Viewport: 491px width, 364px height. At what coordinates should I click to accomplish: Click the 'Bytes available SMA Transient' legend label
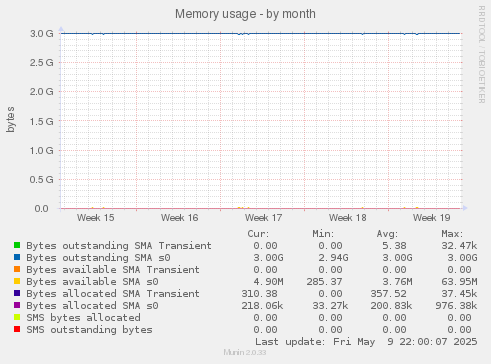[x=113, y=270]
